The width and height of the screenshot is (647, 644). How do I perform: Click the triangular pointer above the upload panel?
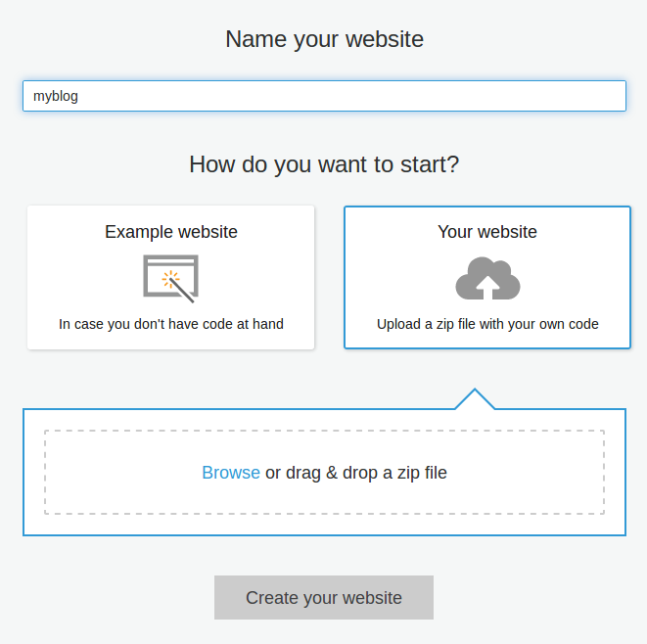click(x=475, y=399)
